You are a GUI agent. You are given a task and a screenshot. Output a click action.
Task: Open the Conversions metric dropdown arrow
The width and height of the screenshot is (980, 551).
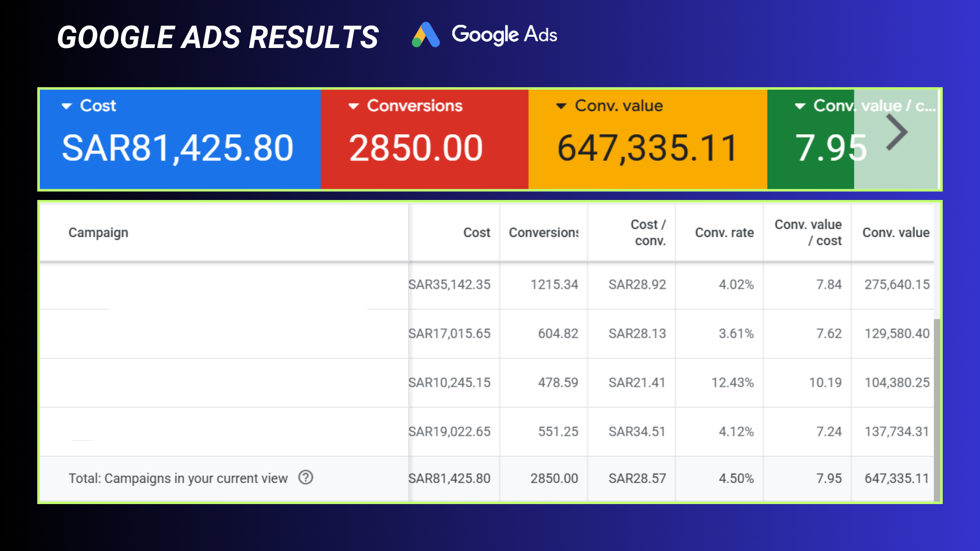pyautogui.click(x=354, y=106)
